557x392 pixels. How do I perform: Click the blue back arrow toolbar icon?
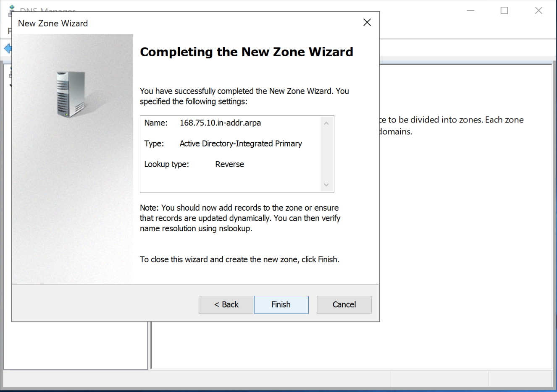tap(7, 49)
